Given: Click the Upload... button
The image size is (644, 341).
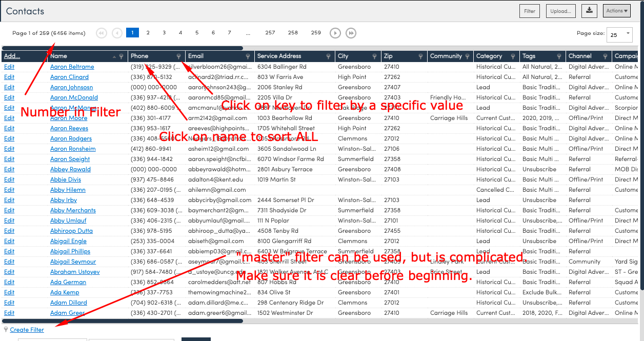Looking at the screenshot, I should [560, 11].
